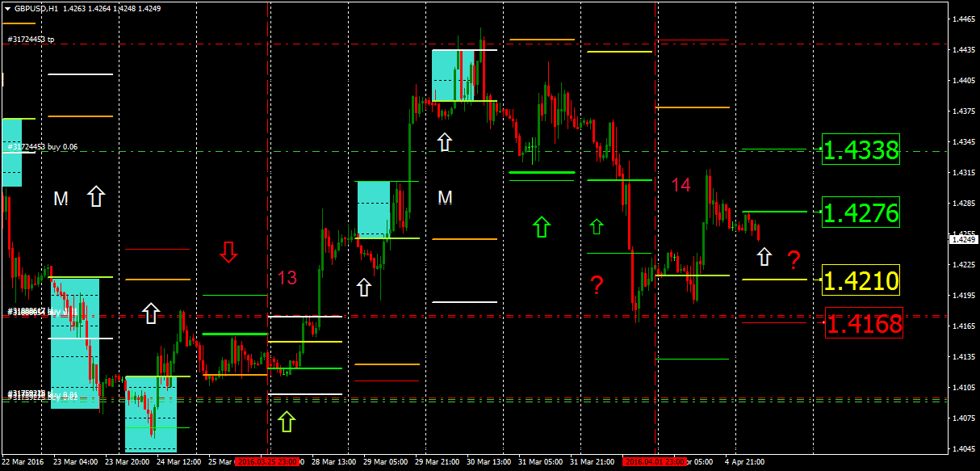Select the yellow 1.4210 price label
This screenshot has height=471, width=980.
861,280
